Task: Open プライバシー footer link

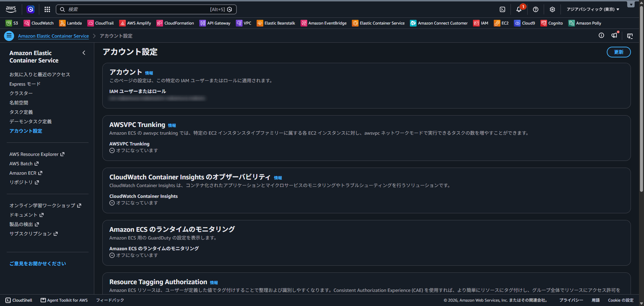Action: [x=571, y=300]
